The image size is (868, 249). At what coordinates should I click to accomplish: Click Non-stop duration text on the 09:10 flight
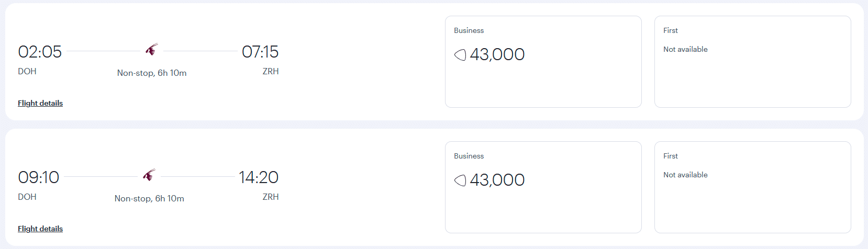point(149,199)
